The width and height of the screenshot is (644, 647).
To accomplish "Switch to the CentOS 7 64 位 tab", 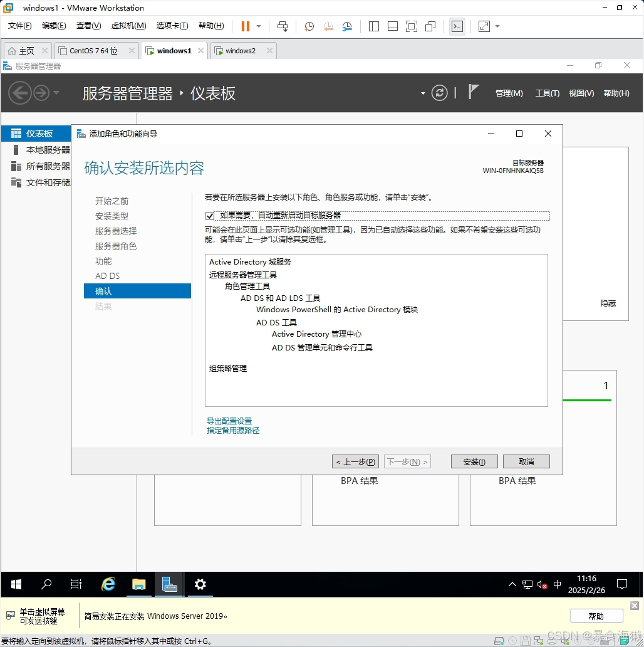I will coord(93,51).
